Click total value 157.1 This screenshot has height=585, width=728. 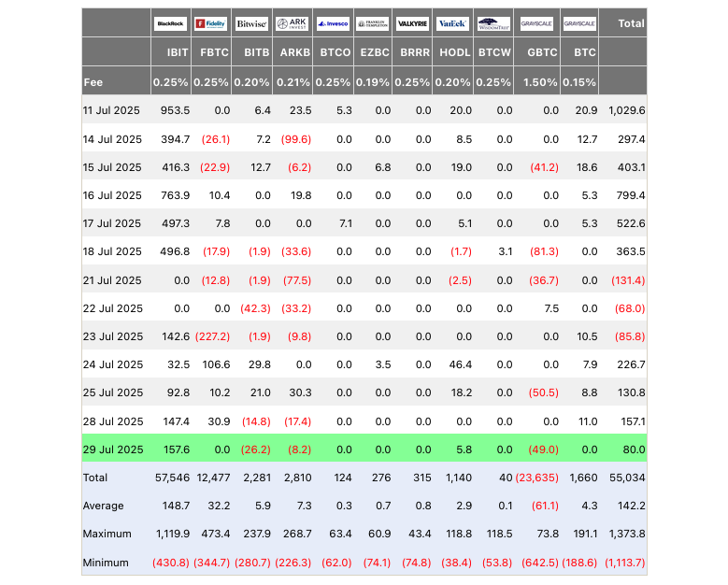(x=633, y=421)
